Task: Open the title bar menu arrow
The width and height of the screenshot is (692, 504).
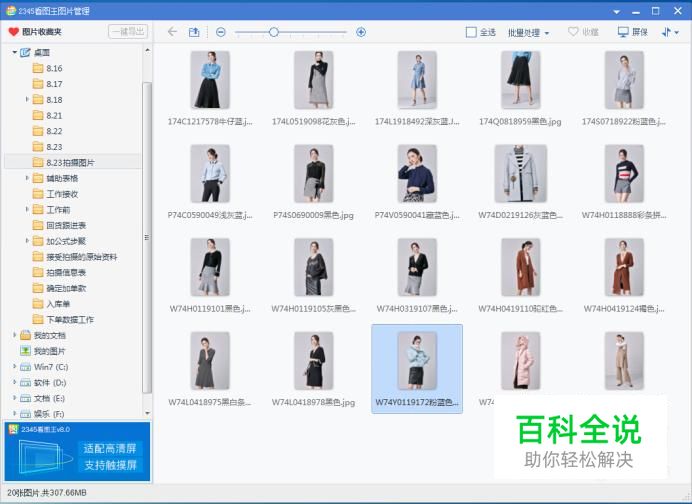Action: click(617, 11)
